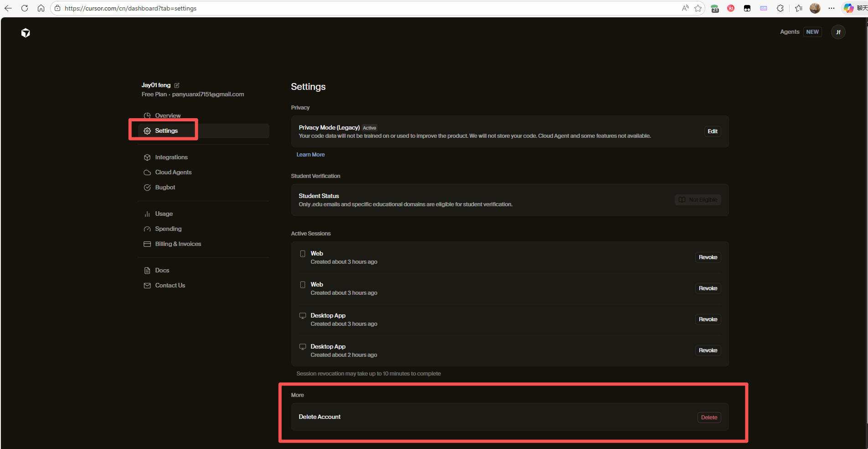Click the Delete account button
868x449 pixels.
click(709, 418)
